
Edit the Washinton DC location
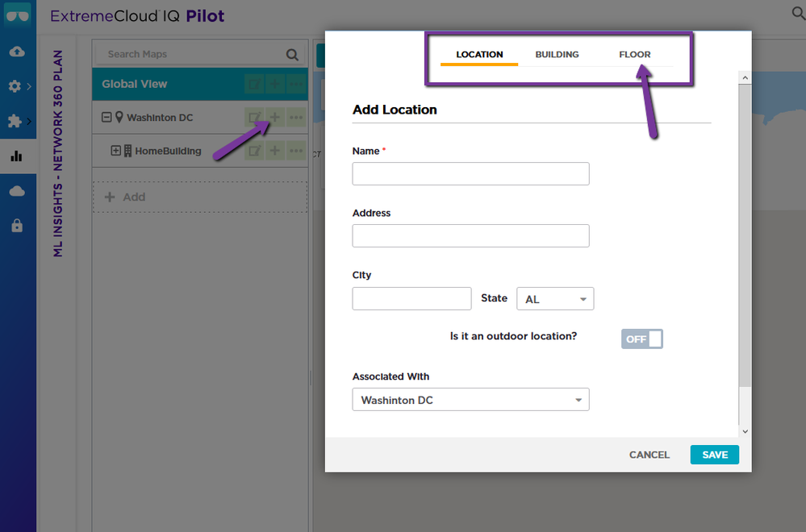tap(254, 118)
